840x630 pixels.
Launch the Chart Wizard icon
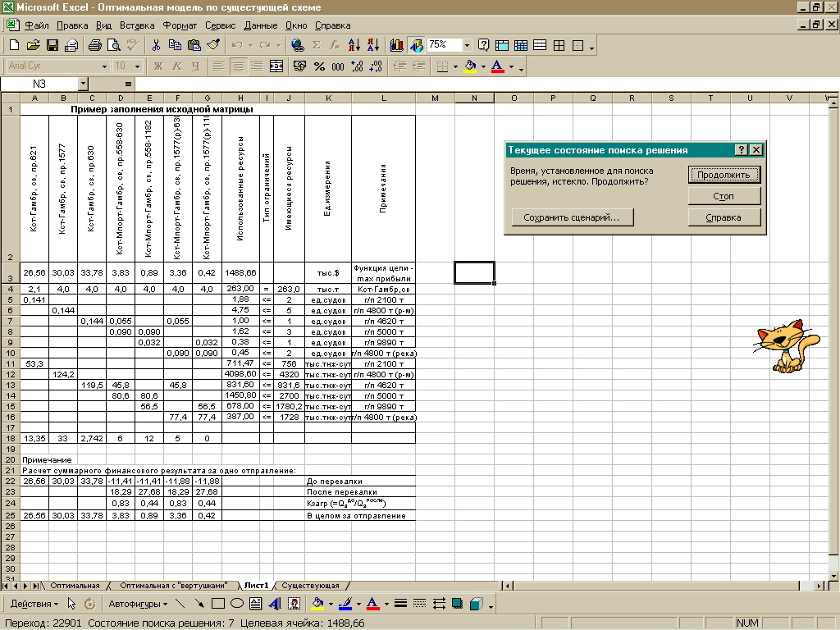tap(397, 46)
